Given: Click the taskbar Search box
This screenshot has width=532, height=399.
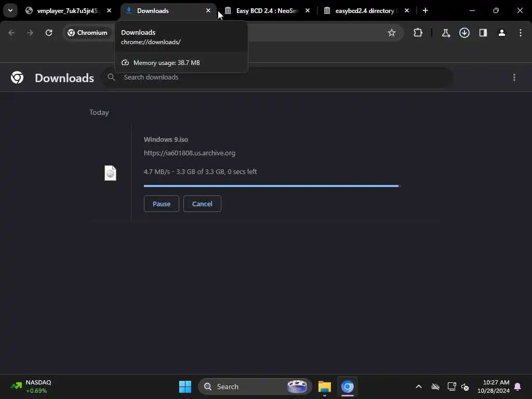Looking at the screenshot, I should (x=255, y=387).
